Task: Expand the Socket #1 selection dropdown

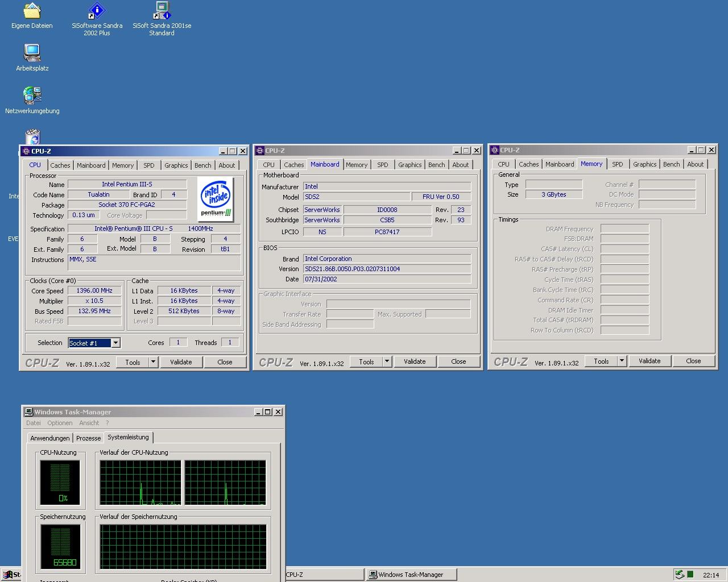Action: point(115,343)
